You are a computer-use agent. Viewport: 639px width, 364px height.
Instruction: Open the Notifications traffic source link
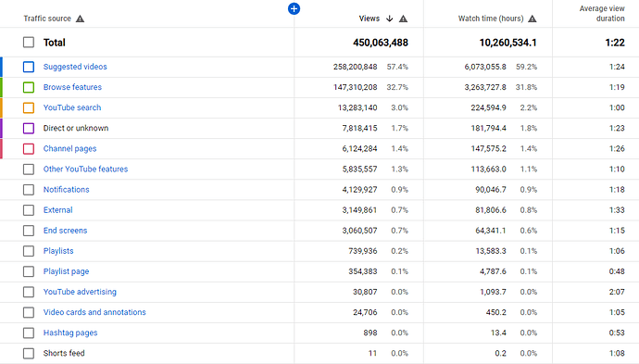coord(66,190)
